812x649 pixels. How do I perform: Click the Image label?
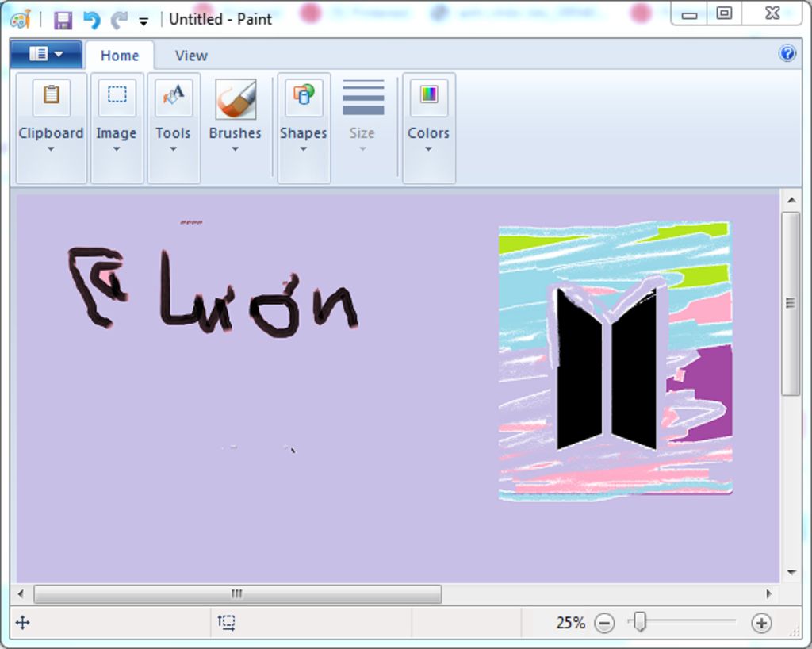(x=117, y=133)
